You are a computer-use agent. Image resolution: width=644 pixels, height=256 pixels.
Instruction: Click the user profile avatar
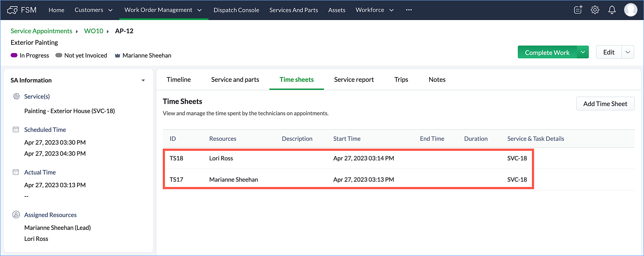point(630,10)
